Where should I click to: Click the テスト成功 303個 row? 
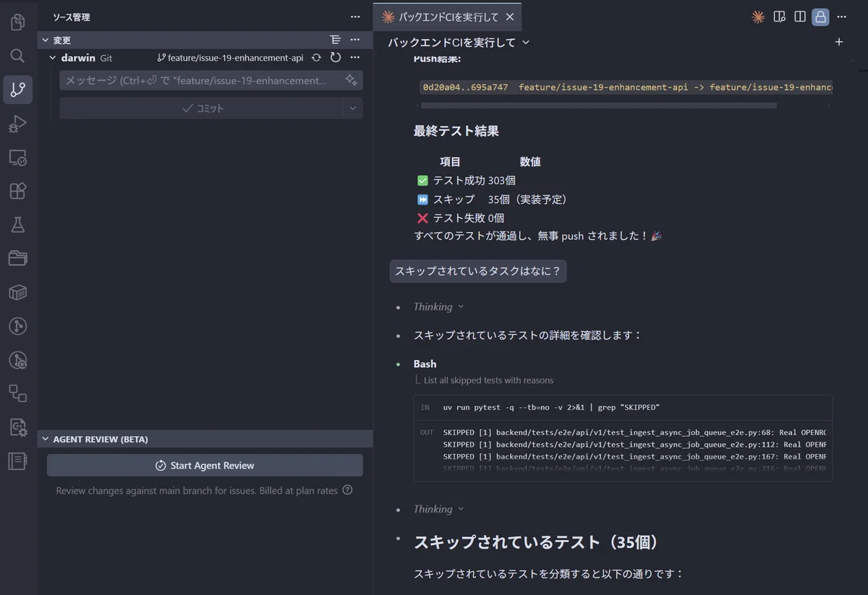[x=467, y=180]
